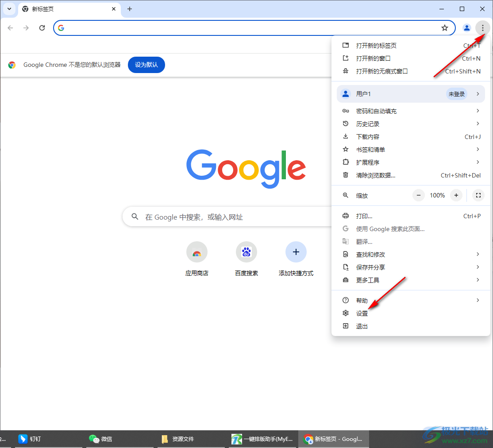Click the 下载内容 download icon
The image size is (493, 448).
coord(346,136)
